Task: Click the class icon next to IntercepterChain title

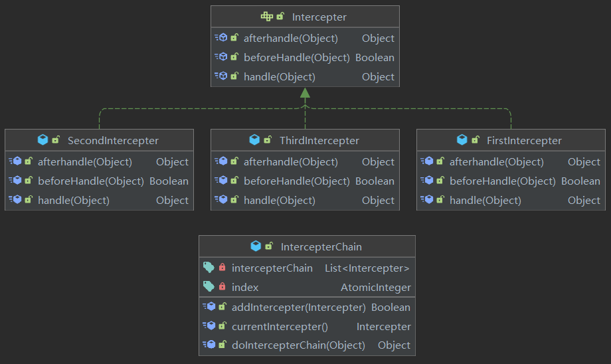Action: [x=256, y=246]
